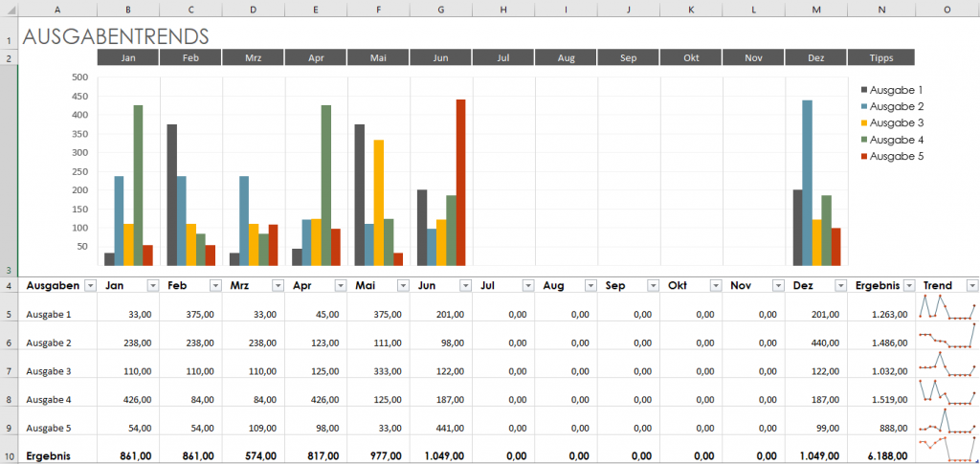Viewport: 980px width, 464px height.
Task: Open the Ergebnis column filter dropdown
Action: pos(905,285)
